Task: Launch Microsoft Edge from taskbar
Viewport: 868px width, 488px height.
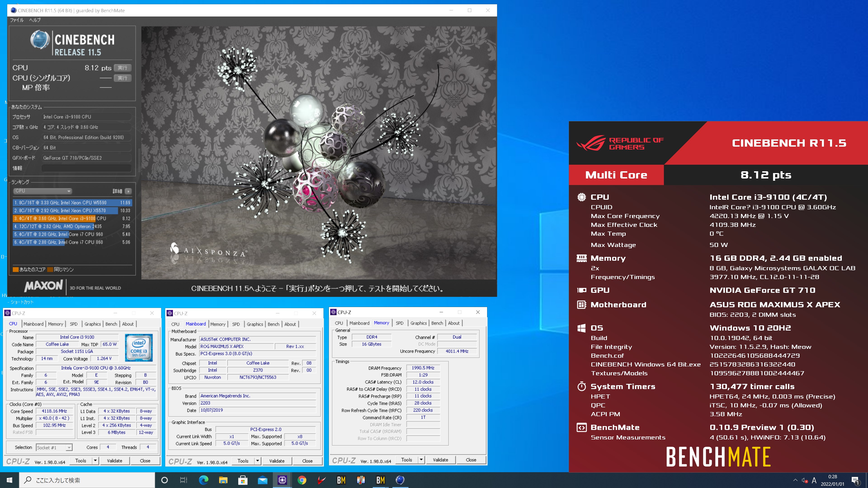Action: click(203, 480)
